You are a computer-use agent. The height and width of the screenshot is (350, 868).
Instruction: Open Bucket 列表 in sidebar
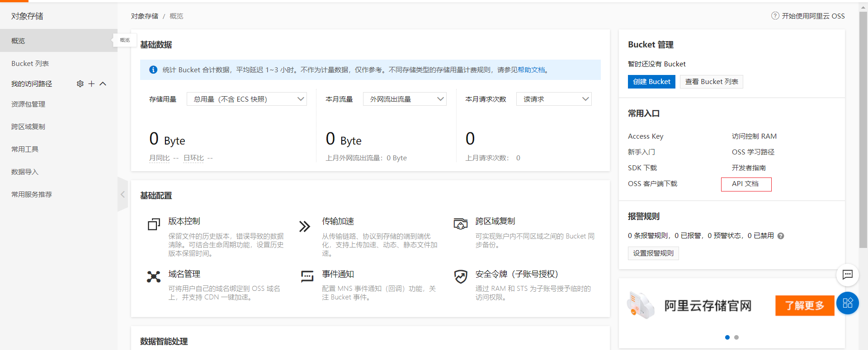[59, 63]
